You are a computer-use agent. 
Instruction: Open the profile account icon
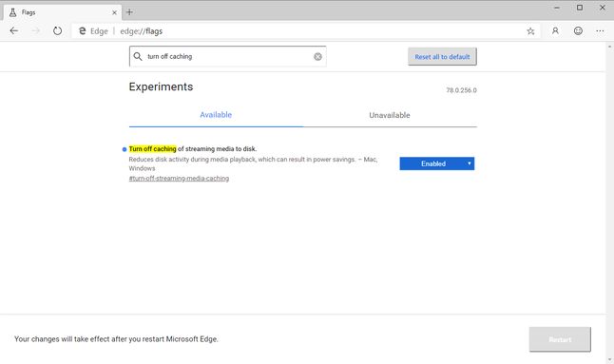pyautogui.click(x=555, y=31)
